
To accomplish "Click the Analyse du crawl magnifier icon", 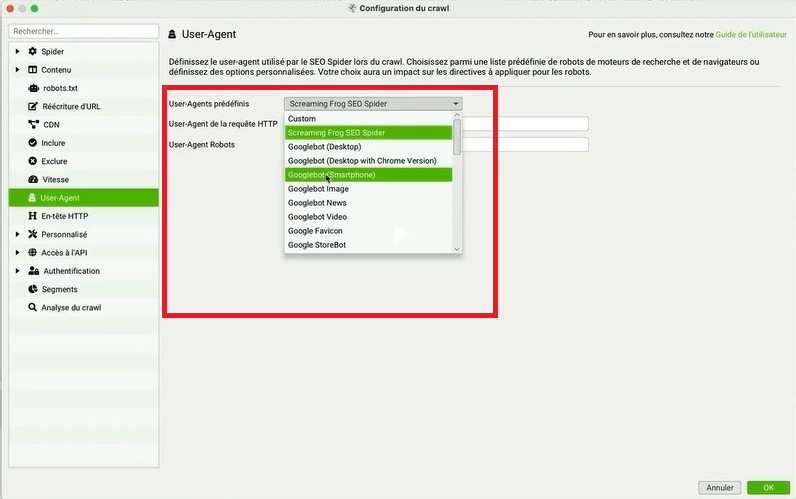I will click(32, 307).
